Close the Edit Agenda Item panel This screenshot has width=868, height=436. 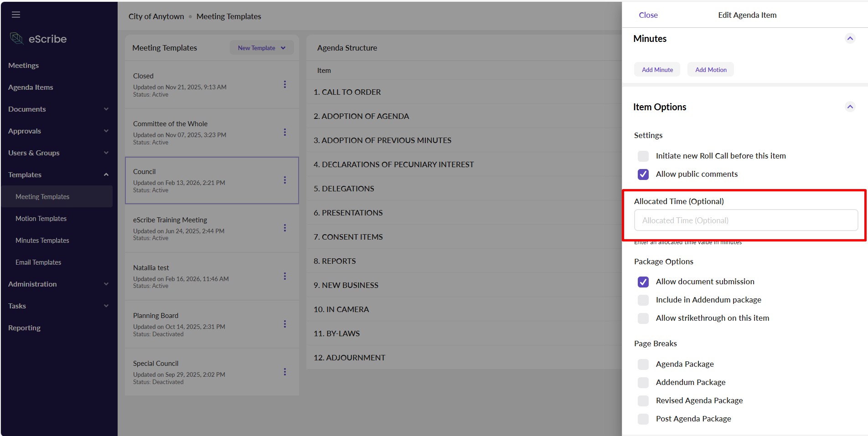pyautogui.click(x=648, y=15)
